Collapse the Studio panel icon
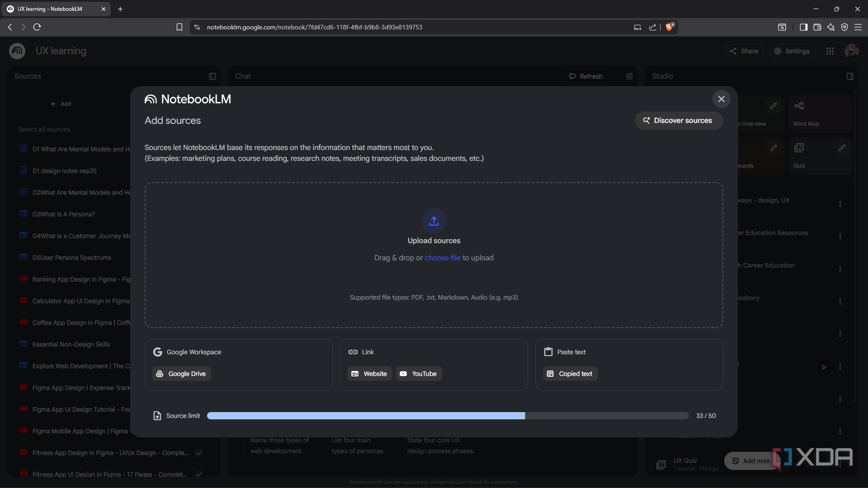The height and width of the screenshot is (488, 868). 850,76
